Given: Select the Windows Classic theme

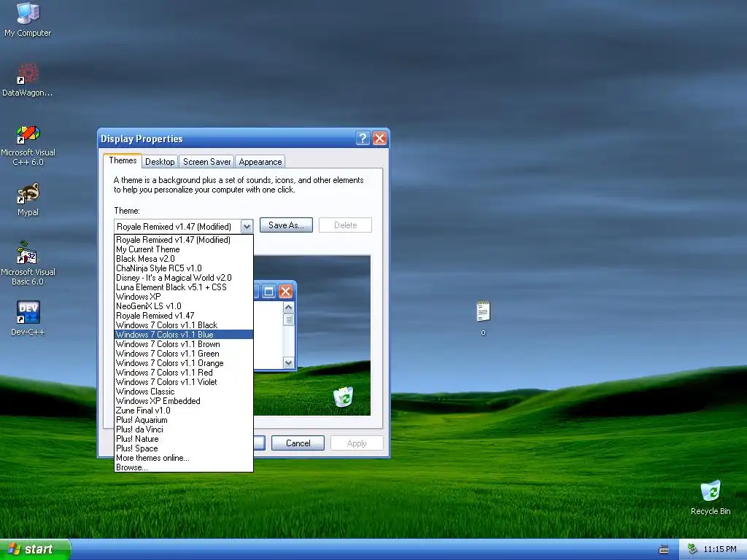Looking at the screenshot, I should click(x=183, y=392).
